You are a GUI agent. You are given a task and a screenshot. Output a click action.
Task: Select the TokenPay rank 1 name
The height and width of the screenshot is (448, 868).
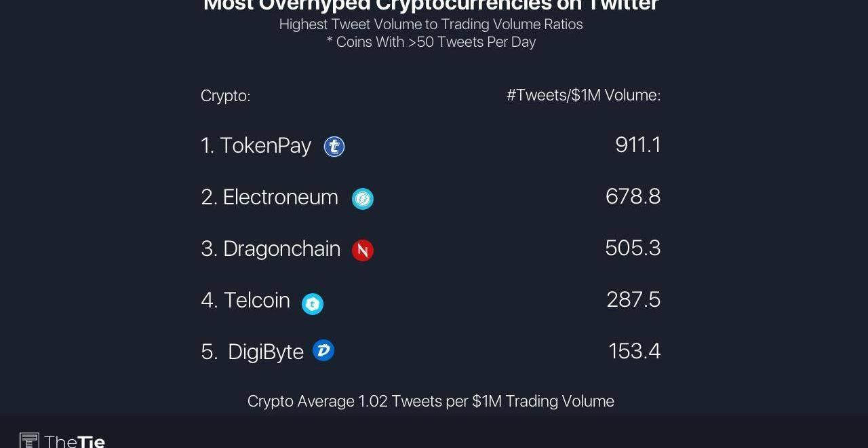click(x=256, y=145)
